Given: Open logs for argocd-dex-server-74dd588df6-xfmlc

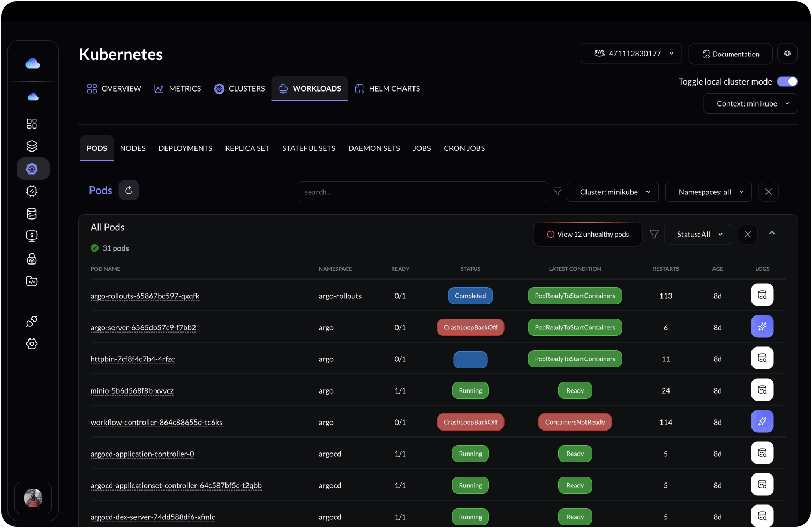Looking at the screenshot, I should [x=762, y=516].
